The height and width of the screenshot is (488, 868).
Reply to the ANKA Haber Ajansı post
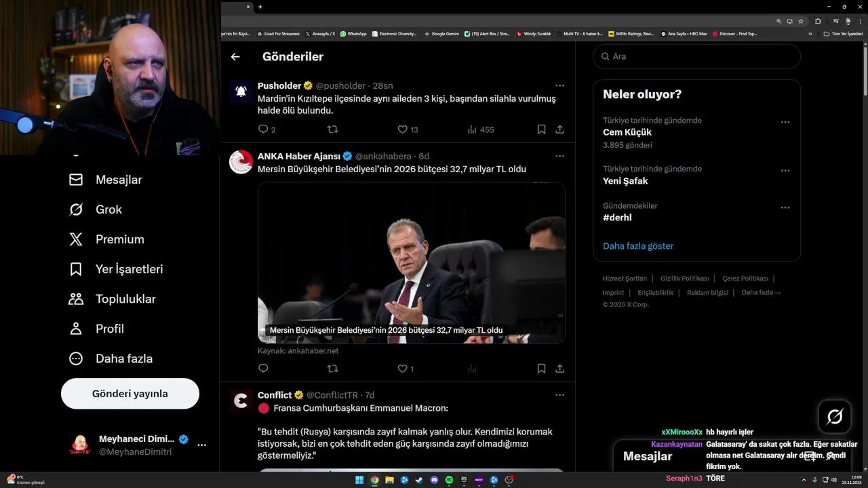(x=264, y=369)
